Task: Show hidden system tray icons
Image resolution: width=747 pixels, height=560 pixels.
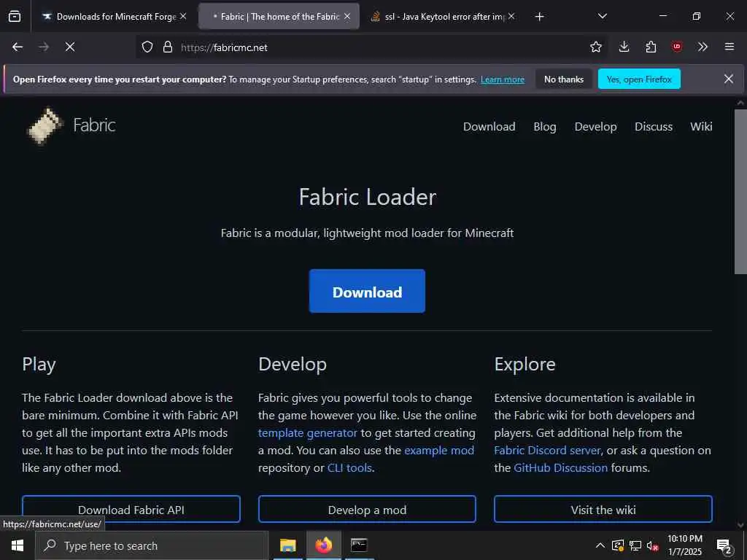Action: point(600,545)
